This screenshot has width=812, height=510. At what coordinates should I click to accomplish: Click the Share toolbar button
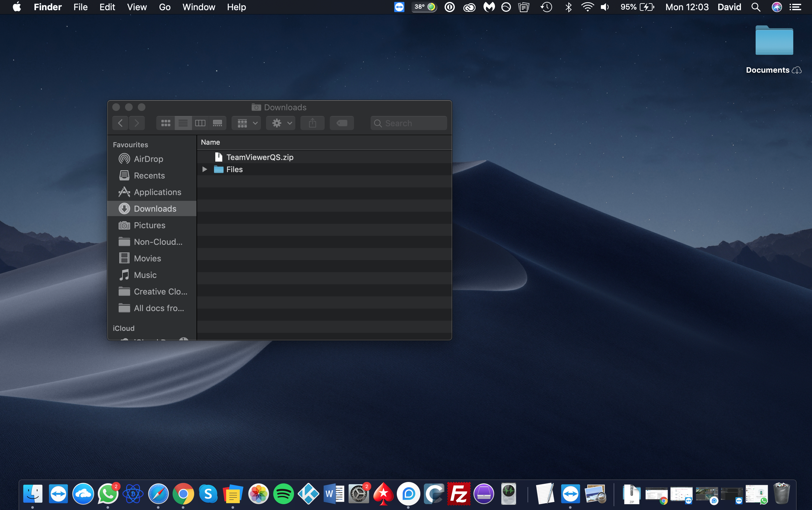tap(312, 123)
